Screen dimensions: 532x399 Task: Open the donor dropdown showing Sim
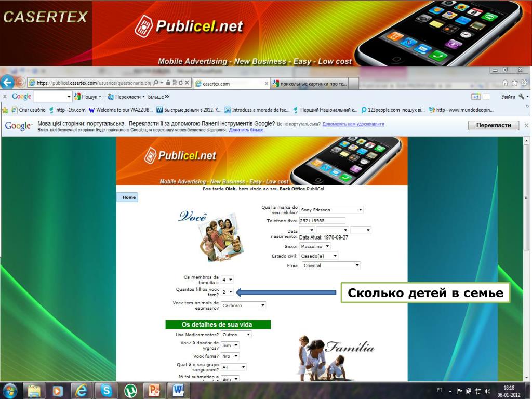coord(230,345)
